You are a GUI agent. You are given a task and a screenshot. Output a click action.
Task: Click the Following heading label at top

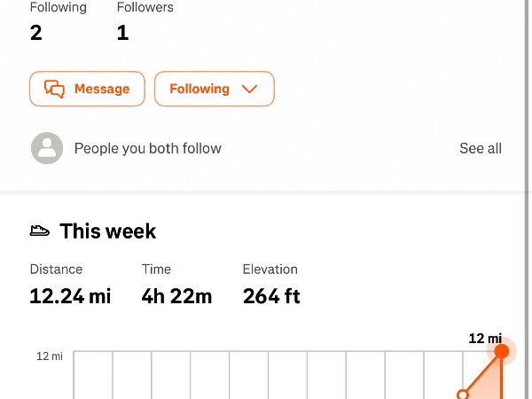coord(58,7)
